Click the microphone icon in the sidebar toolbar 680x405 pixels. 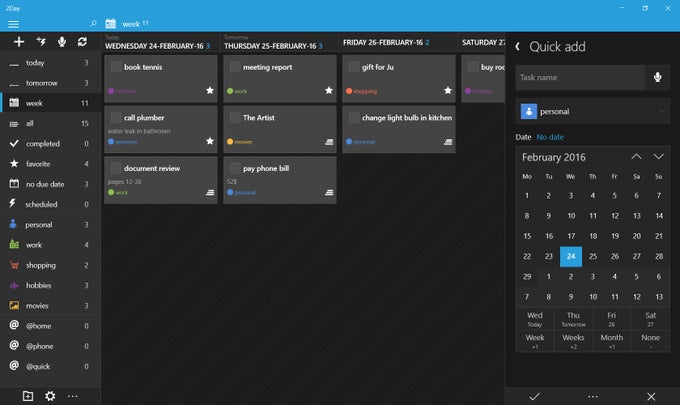click(x=62, y=41)
